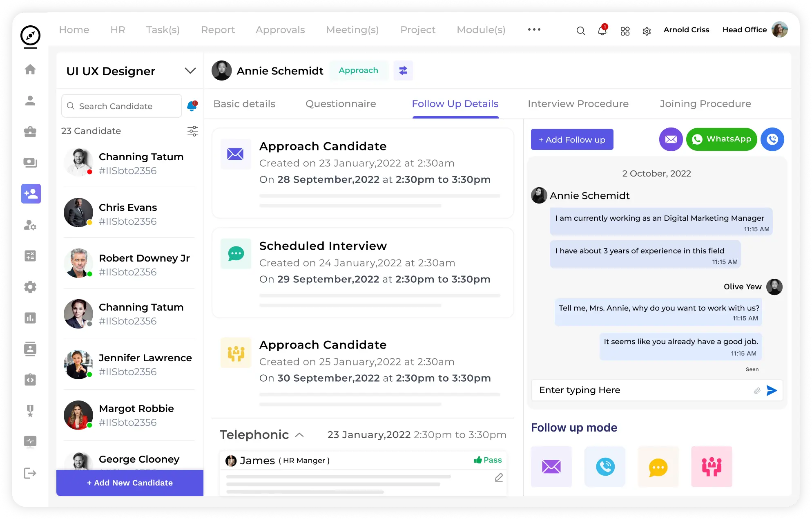Image resolution: width=812 pixels, height=519 pixels.
Task: Click the message input field
Action: click(642, 390)
